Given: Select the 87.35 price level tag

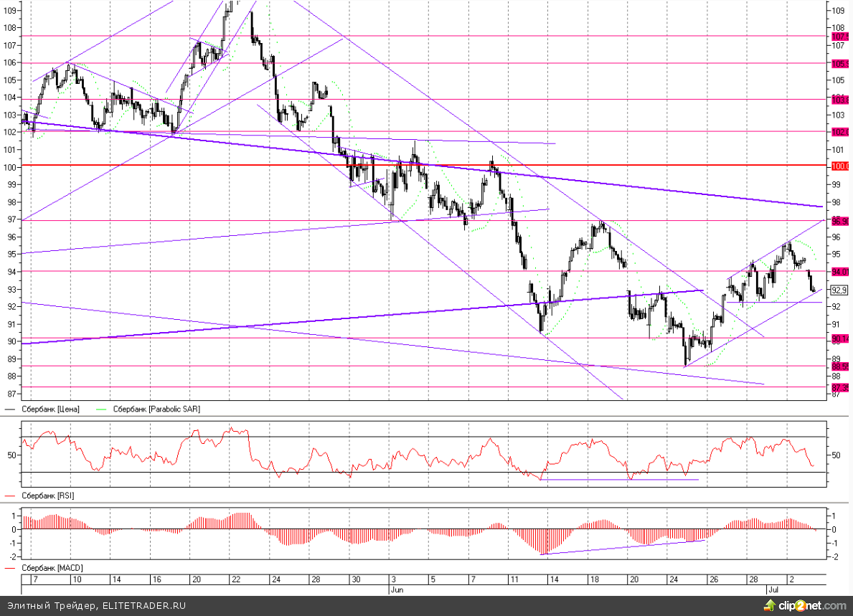Looking at the screenshot, I should pyautogui.click(x=840, y=387).
